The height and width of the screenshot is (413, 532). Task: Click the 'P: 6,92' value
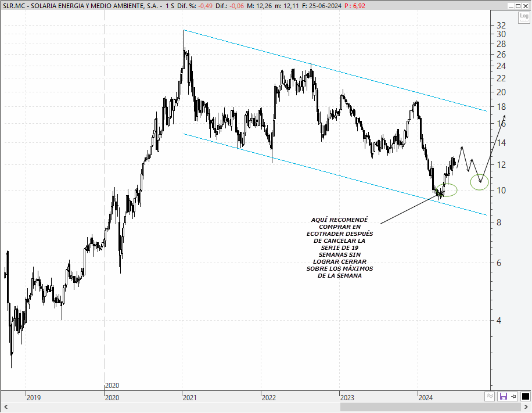pyautogui.click(x=354, y=6)
